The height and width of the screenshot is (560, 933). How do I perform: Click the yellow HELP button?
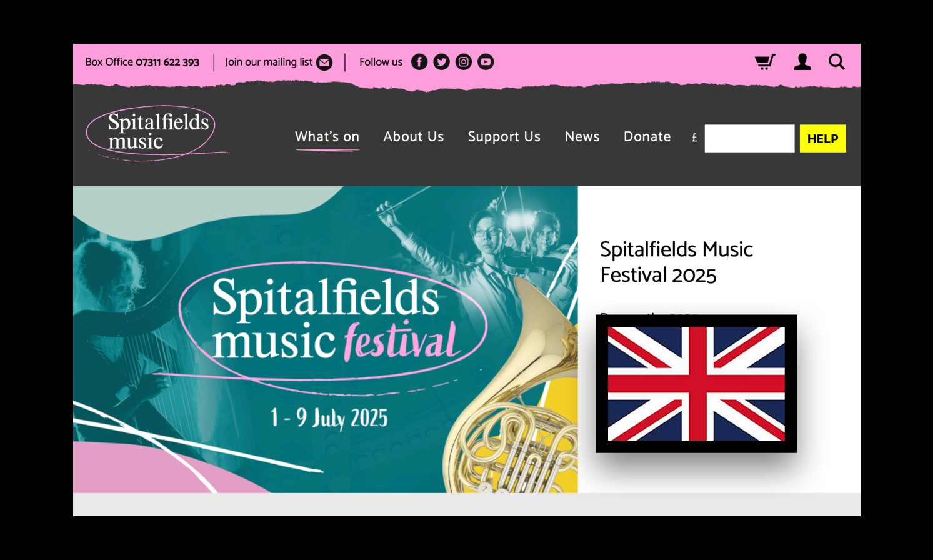(823, 139)
